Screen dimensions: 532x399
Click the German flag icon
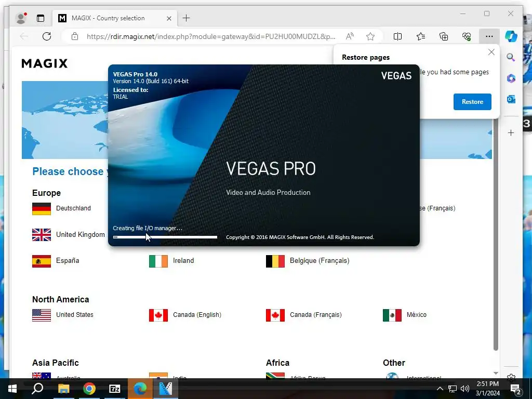tap(42, 209)
